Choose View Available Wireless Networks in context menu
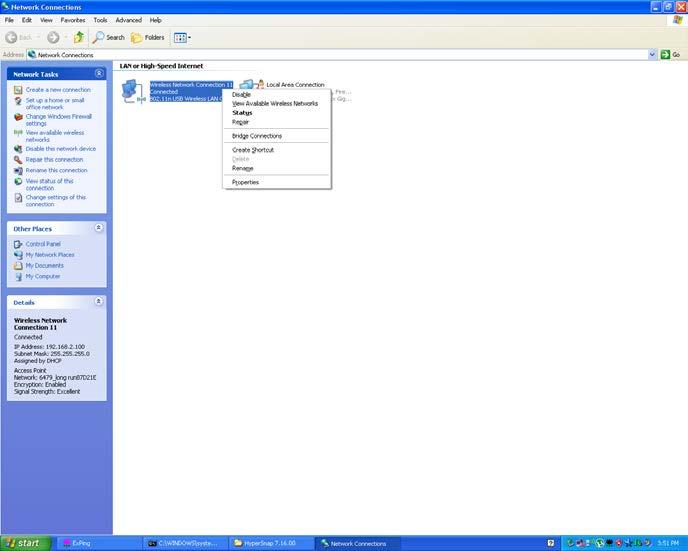Viewport: 688px width, 551px height. point(277,104)
